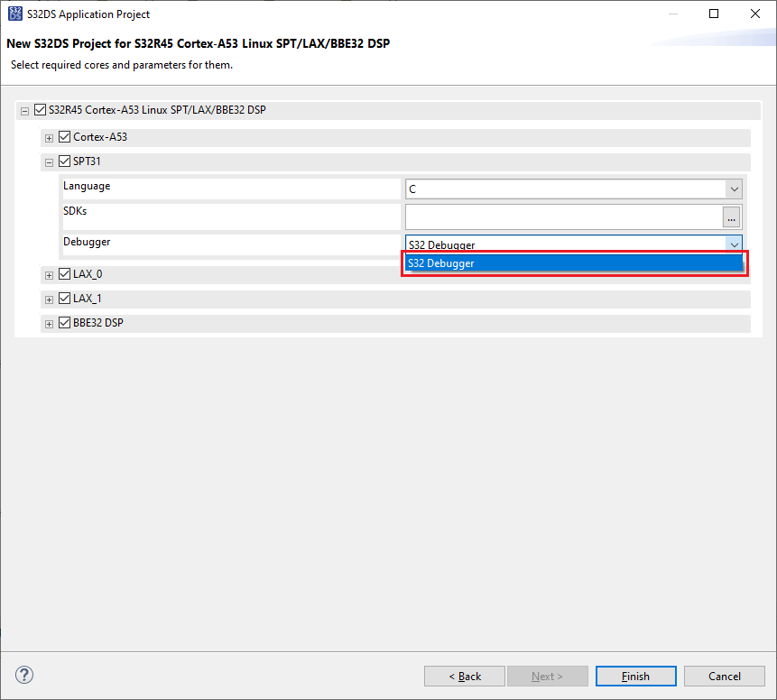Collapse the SPT31 node
Screen dimensions: 777x700
tap(49, 162)
